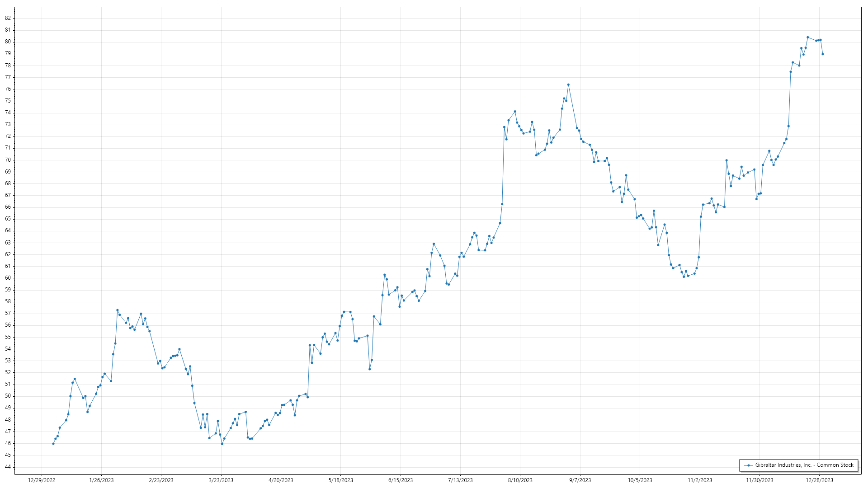Screen dimensions: 868x488
Task: Click the 7/13/2023 x-axis date label
Action: (x=460, y=480)
